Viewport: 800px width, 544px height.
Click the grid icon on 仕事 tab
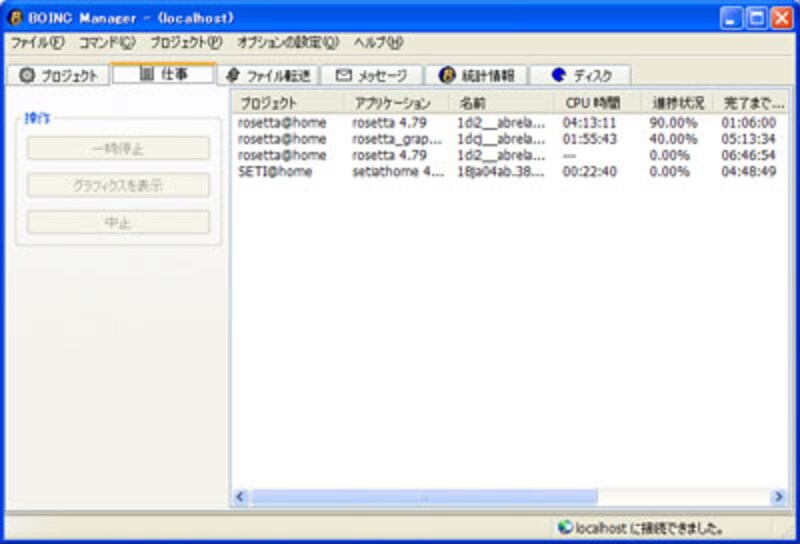tap(146, 73)
